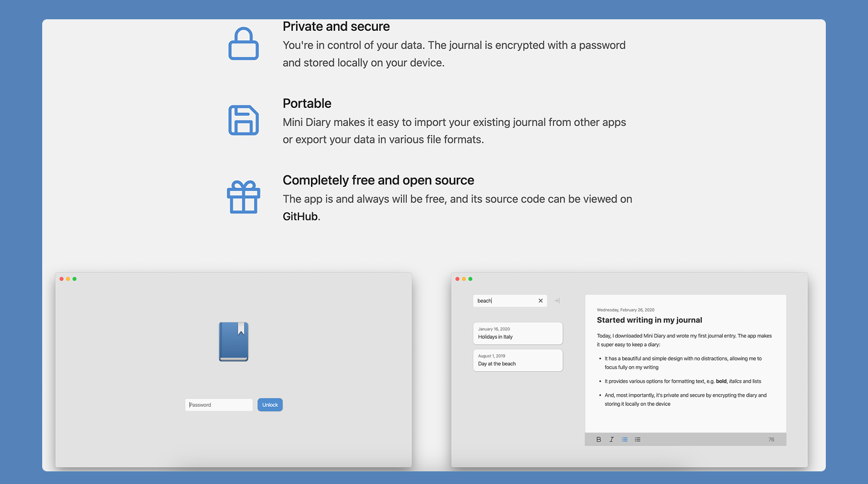Click the "Portable" heading

click(307, 103)
